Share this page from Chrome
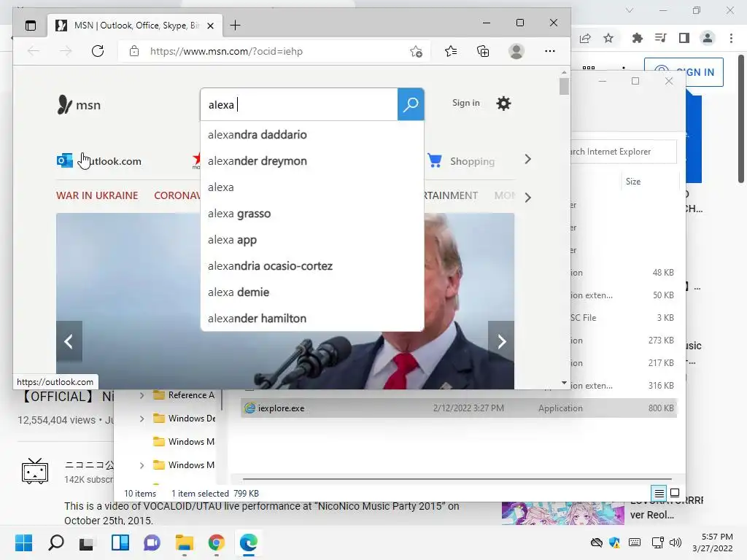This screenshot has height=560, width=747. click(585, 38)
